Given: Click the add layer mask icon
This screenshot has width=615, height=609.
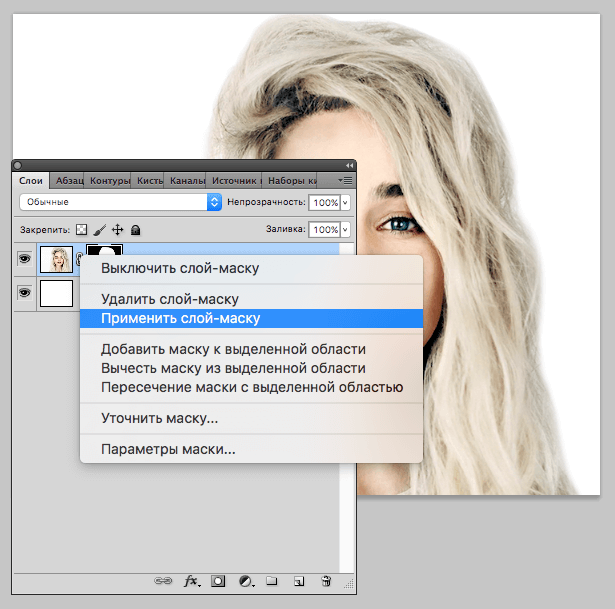Looking at the screenshot, I should (x=218, y=581).
